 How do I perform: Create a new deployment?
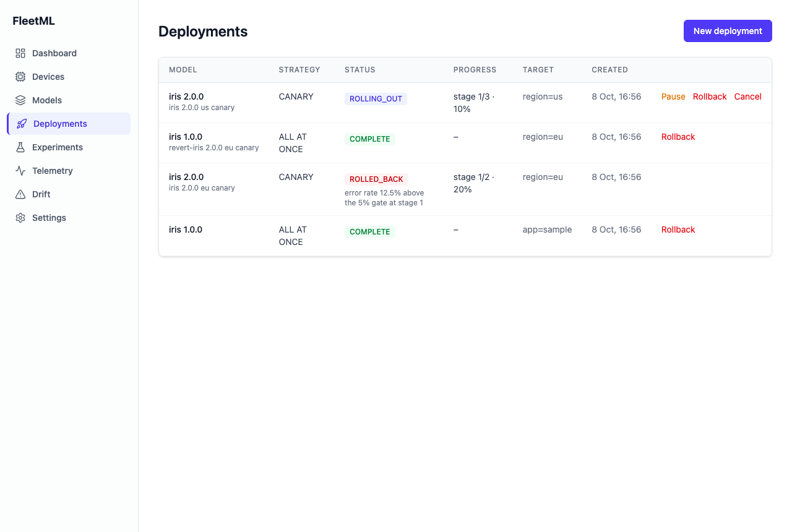click(728, 31)
